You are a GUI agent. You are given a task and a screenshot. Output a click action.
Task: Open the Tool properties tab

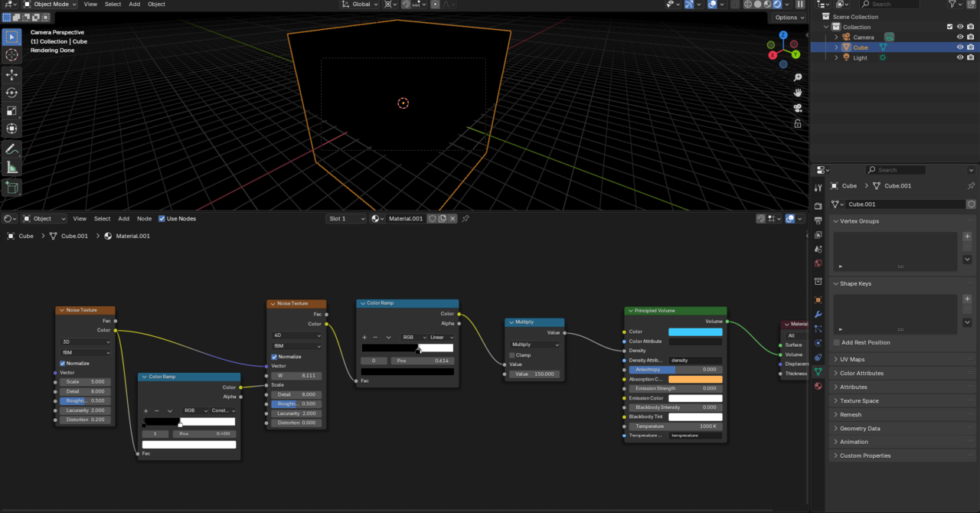[818, 188]
